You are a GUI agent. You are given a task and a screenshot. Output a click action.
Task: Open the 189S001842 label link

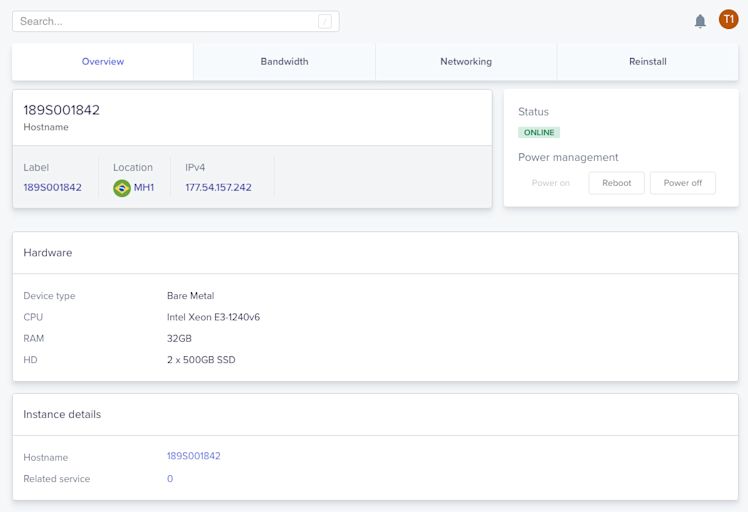coord(52,188)
